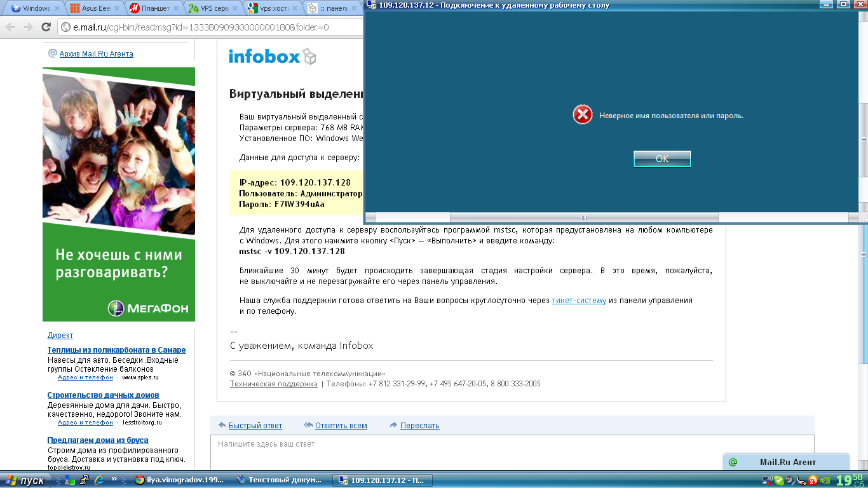
Task: Open the Mail.Ru Агент panel
Action: [786, 462]
